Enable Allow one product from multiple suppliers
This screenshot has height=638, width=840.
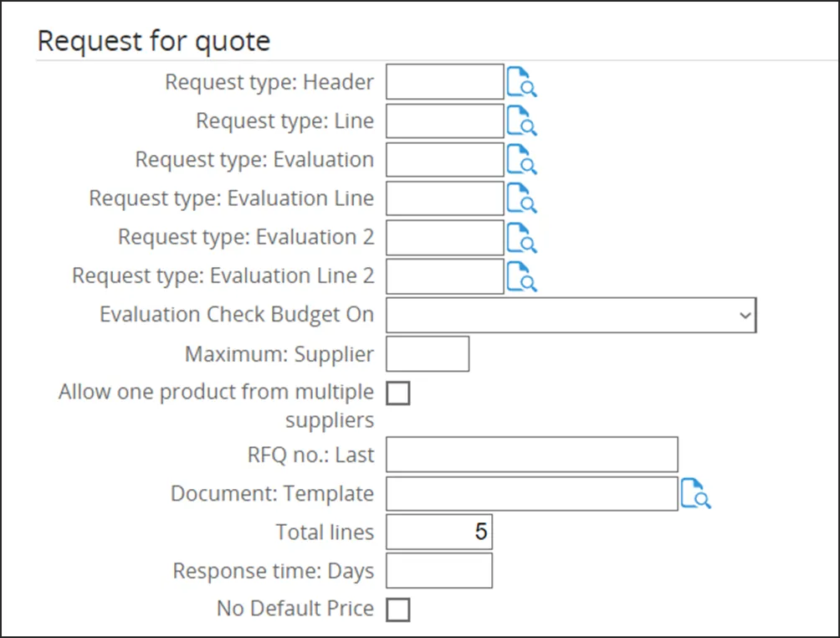pos(398,393)
